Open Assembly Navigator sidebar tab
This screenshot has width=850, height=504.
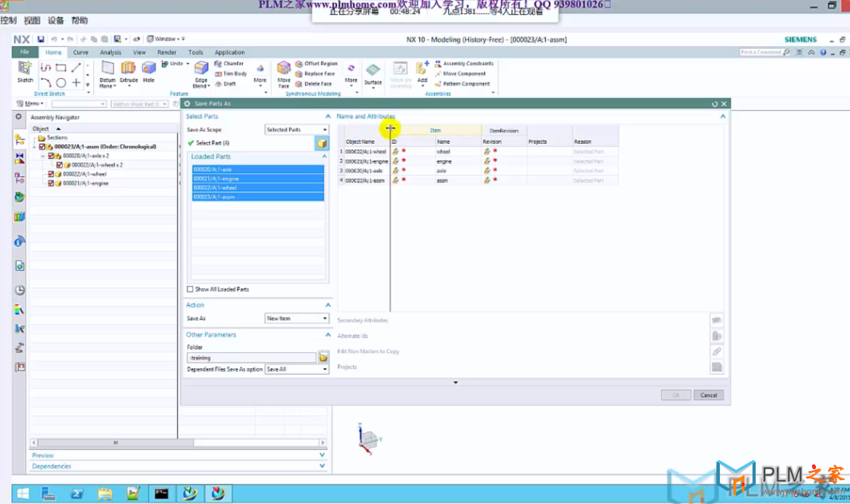[20, 140]
